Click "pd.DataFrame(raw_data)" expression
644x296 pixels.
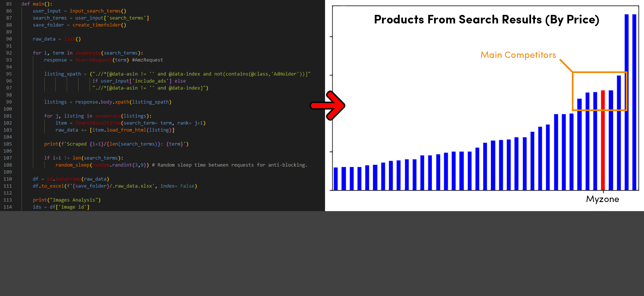click(x=78, y=179)
